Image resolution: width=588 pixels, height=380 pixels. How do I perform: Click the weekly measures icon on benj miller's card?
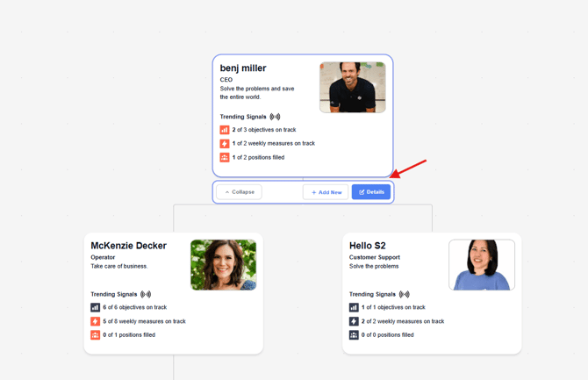[x=225, y=144]
